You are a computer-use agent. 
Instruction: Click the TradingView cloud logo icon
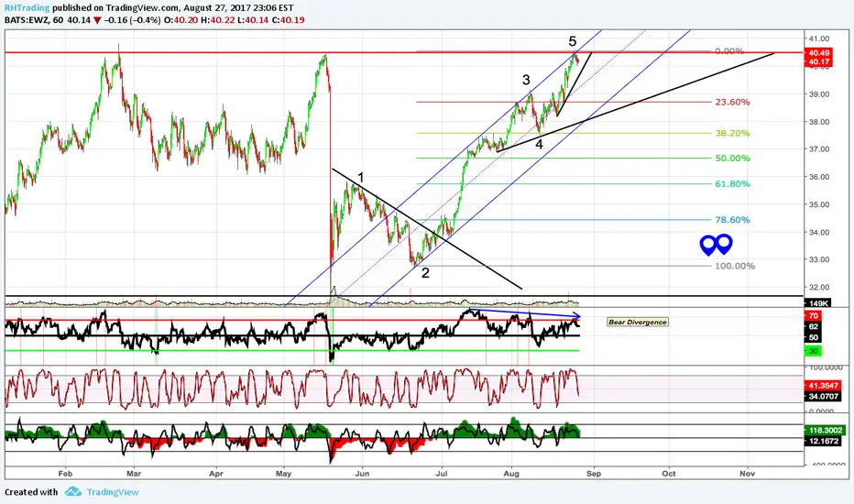pyautogui.click(x=73, y=492)
